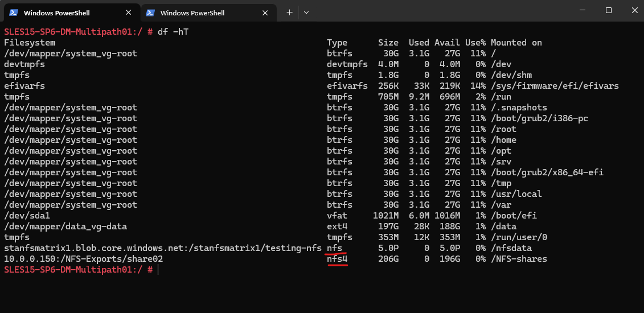This screenshot has height=313, width=644.
Task: Maximize the terminal window
Action: click(609, 10)
